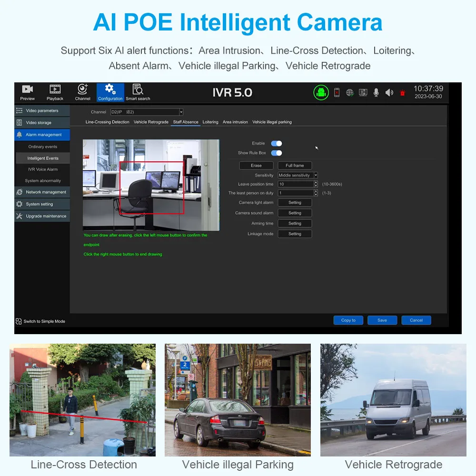
Task: Open the Channel dropdown
Action: point(181,112)
